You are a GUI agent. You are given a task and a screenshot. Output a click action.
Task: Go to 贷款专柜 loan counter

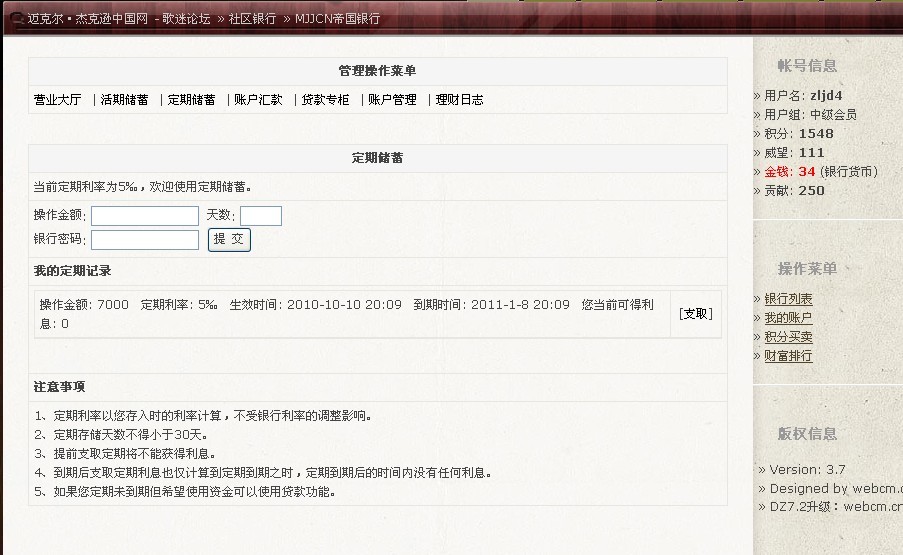point(325,100)
